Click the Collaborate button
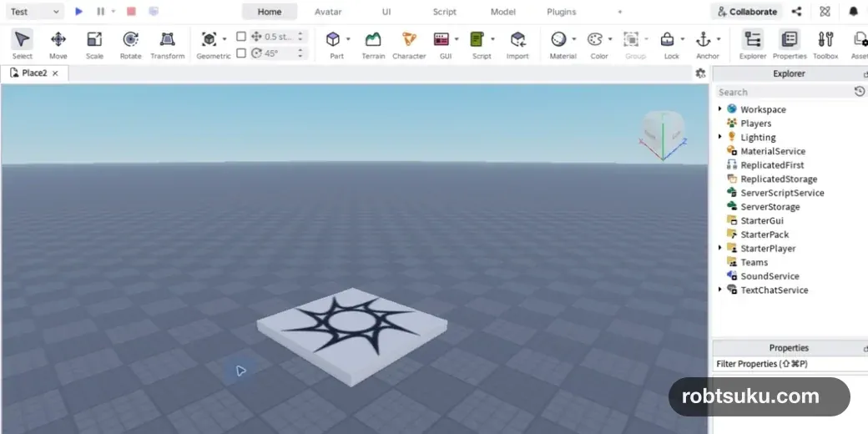868x434 pixels. pyautogui.click(x=747, y=11)
